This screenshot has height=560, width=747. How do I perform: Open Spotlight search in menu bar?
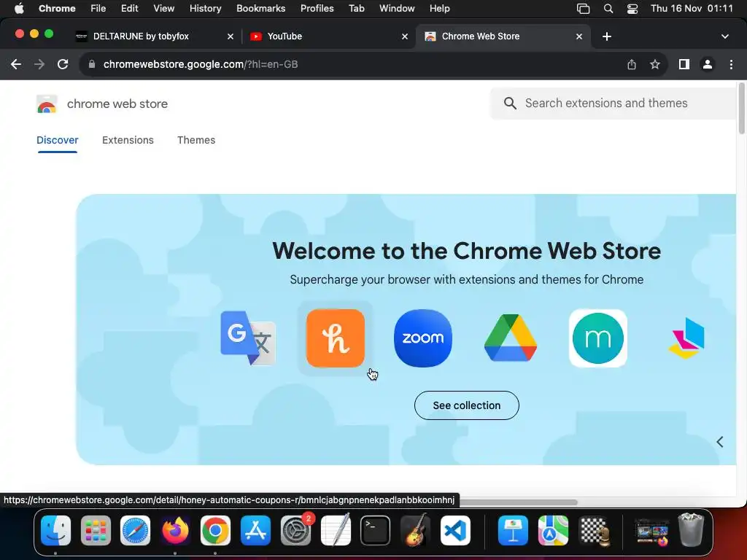[x=608, y=9]
